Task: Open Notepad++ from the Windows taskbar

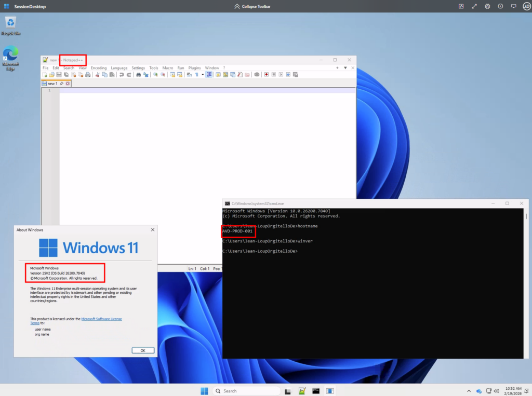Action: [302, 391]
